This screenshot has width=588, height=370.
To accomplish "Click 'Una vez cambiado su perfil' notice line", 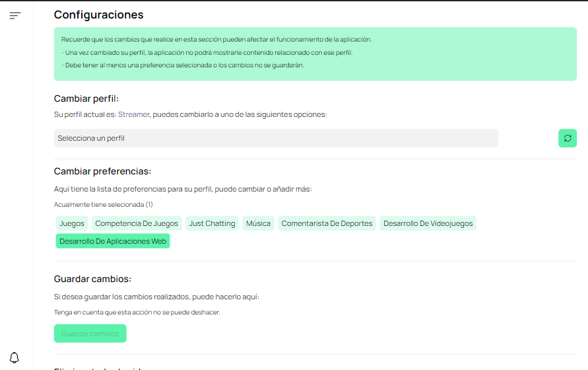I will [x=207, y=53].
